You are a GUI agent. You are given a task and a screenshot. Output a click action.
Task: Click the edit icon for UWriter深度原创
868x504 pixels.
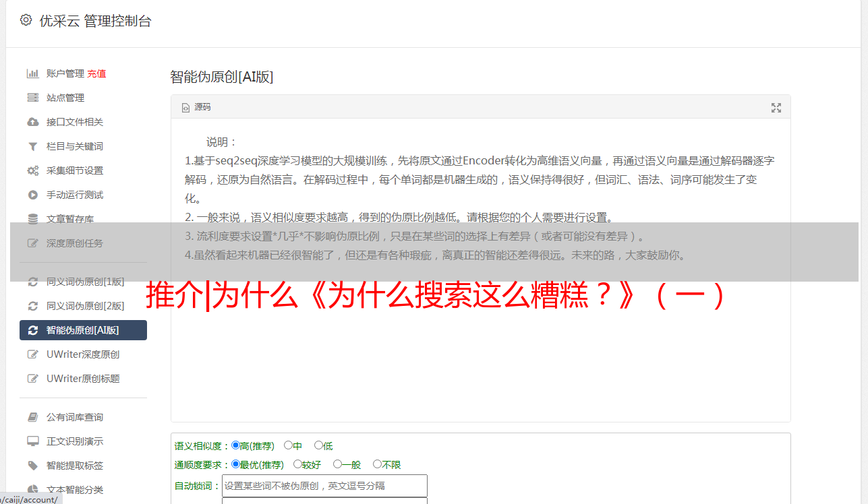32,354
